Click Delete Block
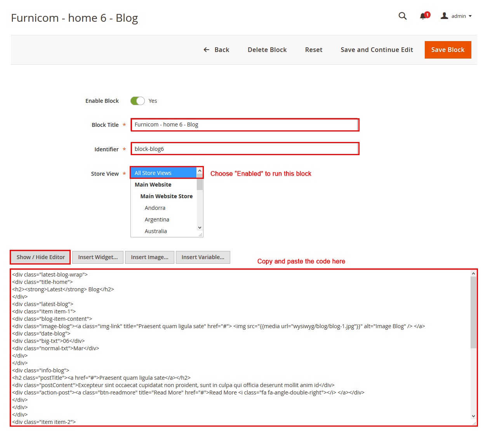 267,50
